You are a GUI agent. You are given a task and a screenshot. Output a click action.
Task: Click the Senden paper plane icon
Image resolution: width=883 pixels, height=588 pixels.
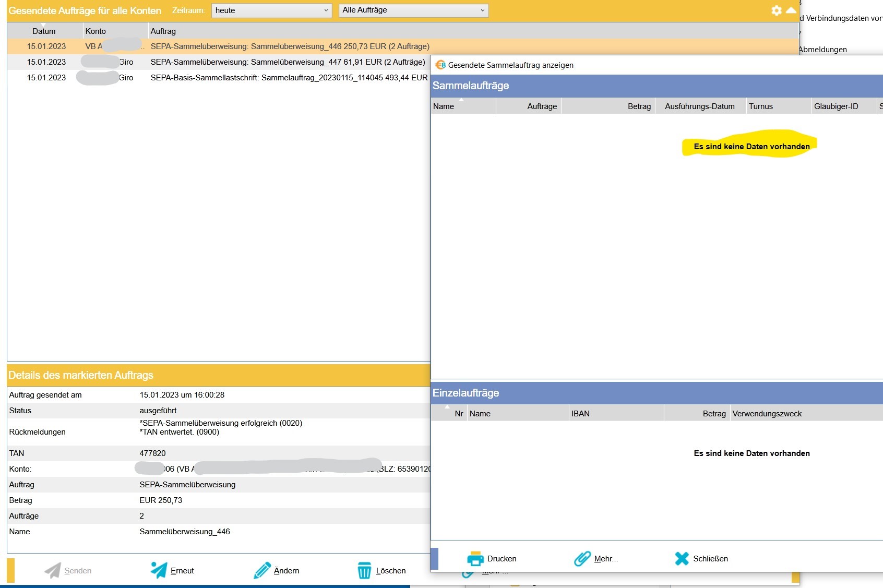(x=53, y=570)
